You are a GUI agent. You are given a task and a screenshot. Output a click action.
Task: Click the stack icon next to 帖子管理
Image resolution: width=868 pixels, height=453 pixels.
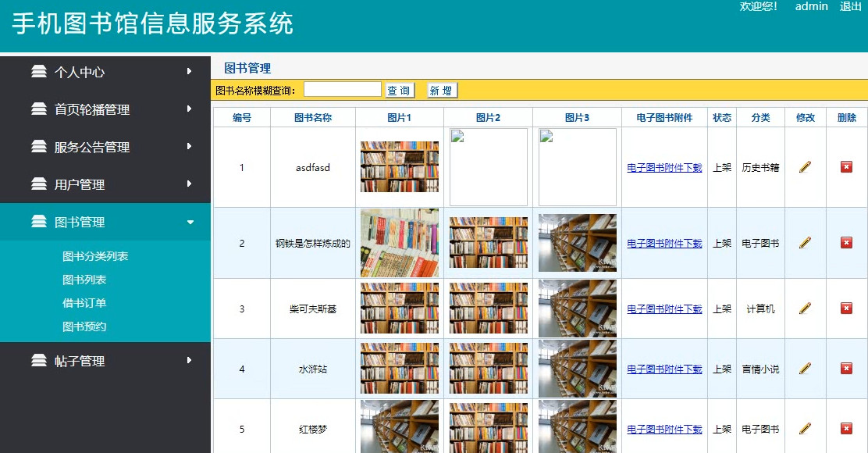pos(39,360)
